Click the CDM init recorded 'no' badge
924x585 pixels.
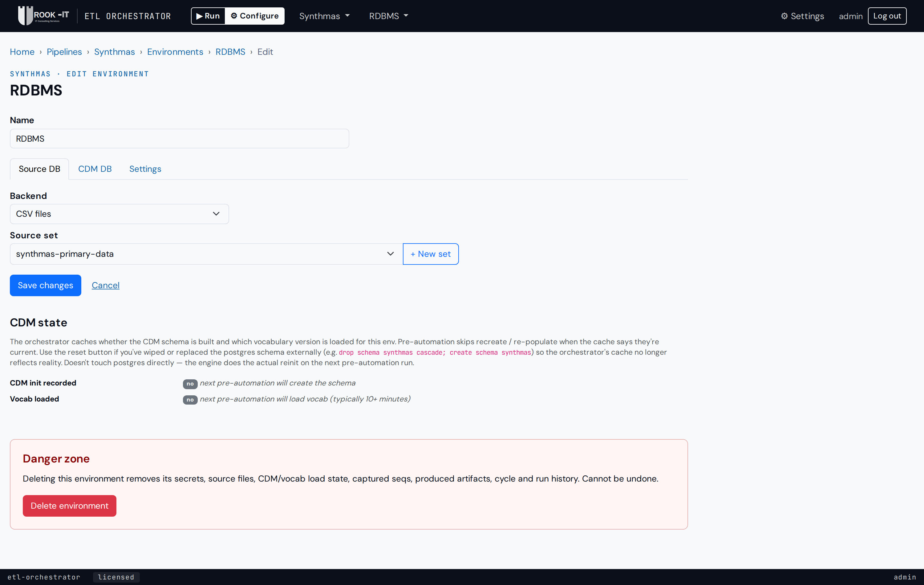pyautogui.click(x=190, y=384)
